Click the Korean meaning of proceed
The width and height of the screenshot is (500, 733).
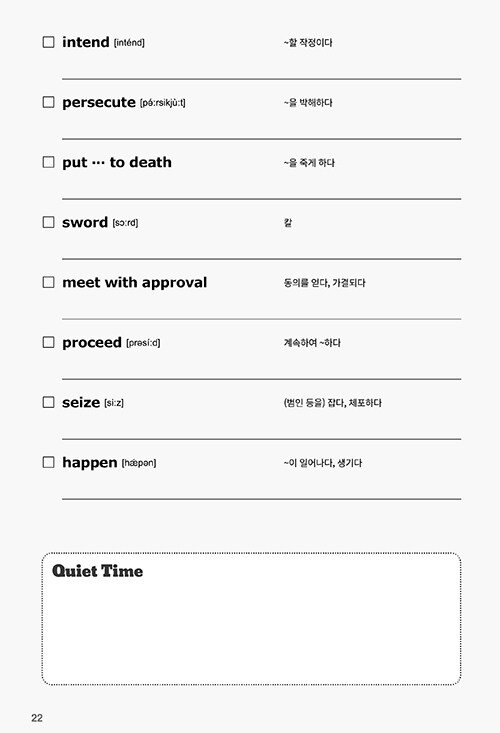pyautogui.click(x=312, y=343)
